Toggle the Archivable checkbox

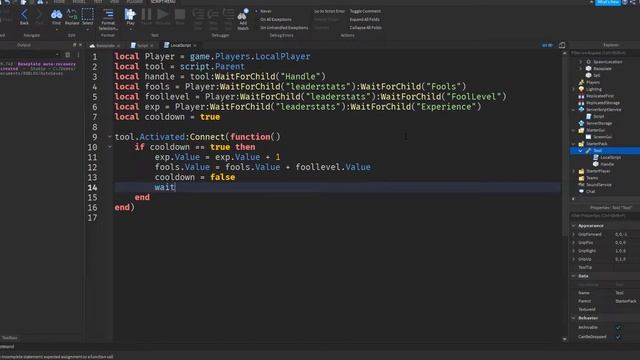click(618, 327)
